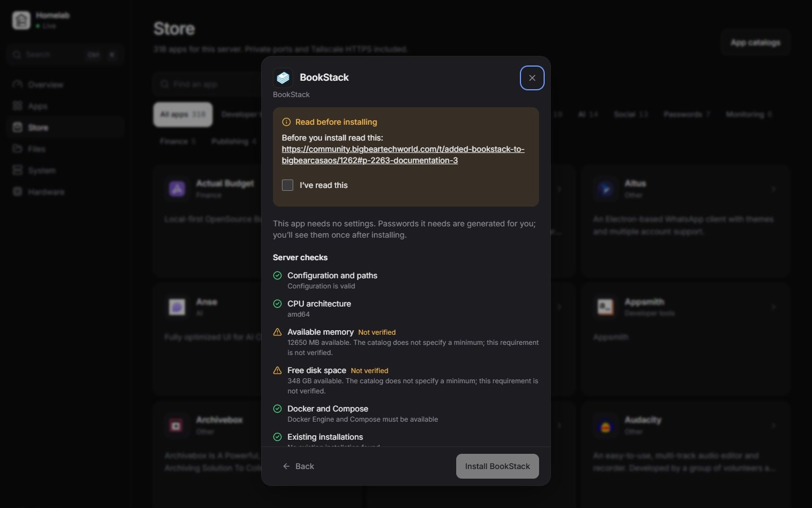Click the "Server checks" heading
The width and height of the screenshot is (812, 508).
tap(300, 257)
